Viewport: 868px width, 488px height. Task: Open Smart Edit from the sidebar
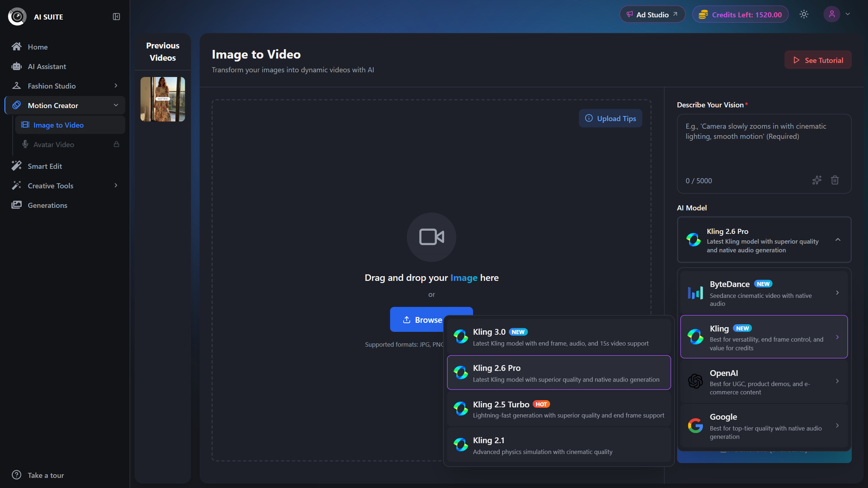coord(65,166)
